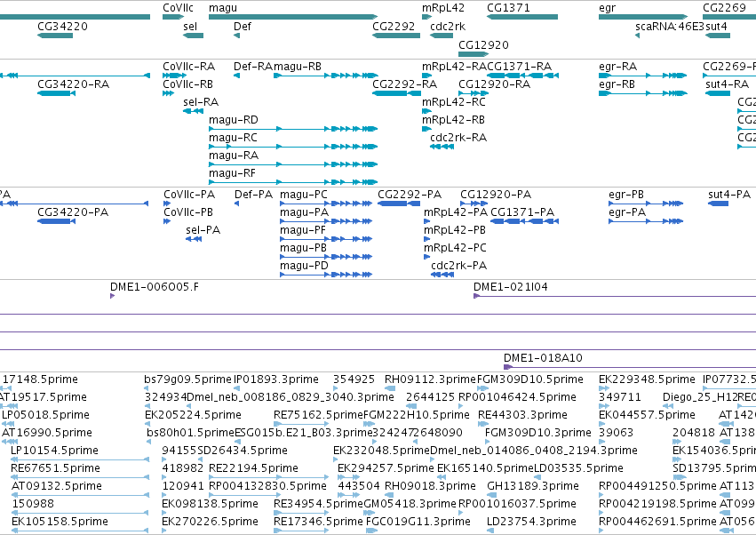The width and height of the screenshot is (756, 535).
Task: Click the magu-RA transcript
Action: (293, 164)
